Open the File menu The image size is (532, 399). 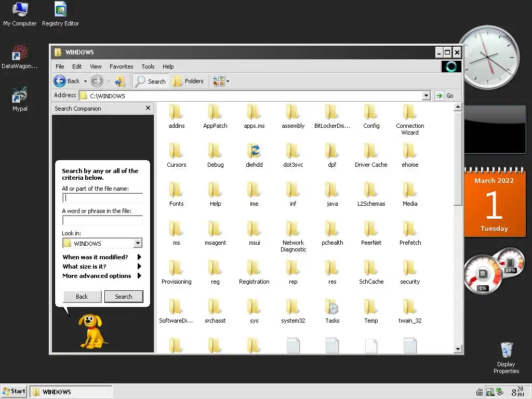click(60, 66)
